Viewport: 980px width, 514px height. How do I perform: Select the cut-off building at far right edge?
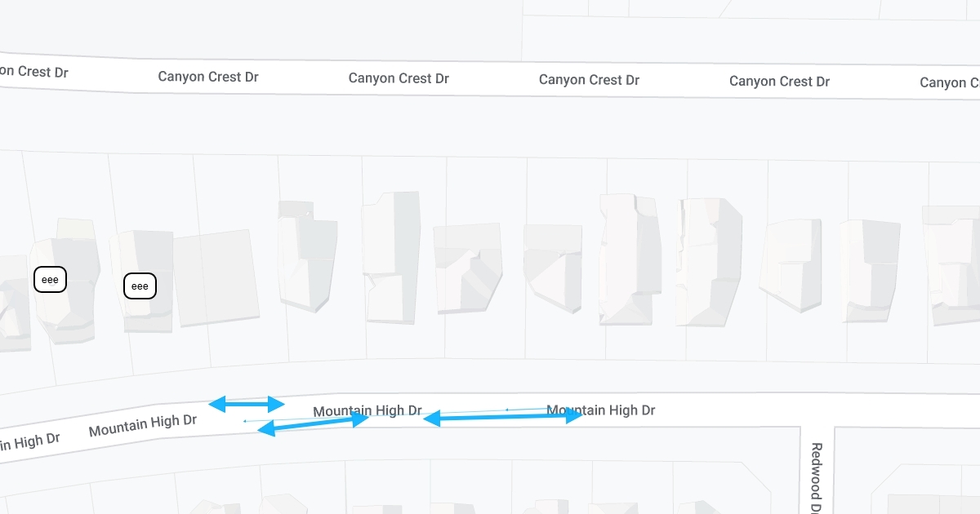click(x=954, y=265)
